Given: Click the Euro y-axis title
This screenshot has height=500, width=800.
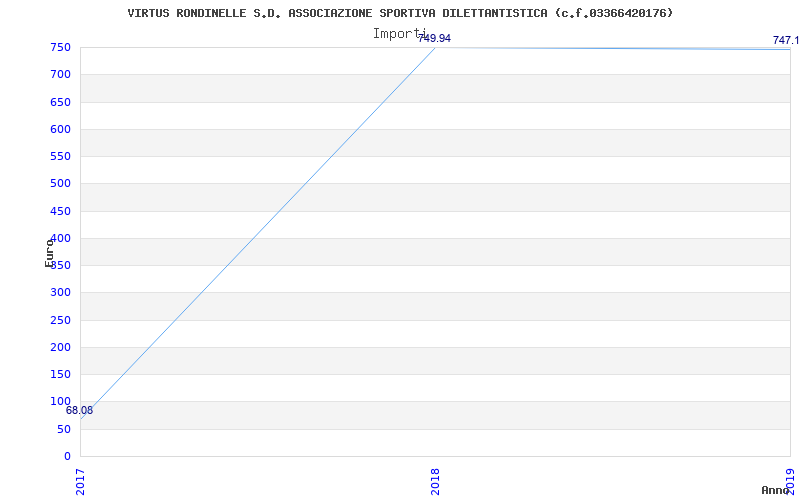Looking at the screenshot, I should (x=49, y=253).
